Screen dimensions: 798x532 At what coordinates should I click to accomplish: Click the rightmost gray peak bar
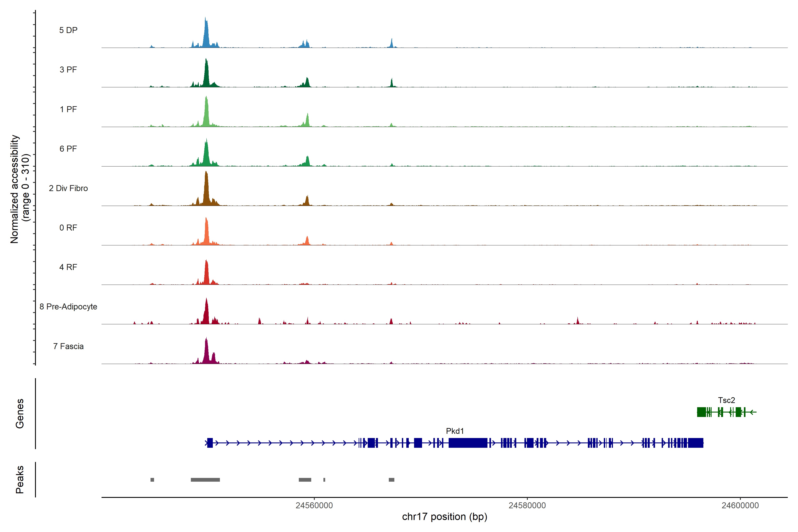pos(391,480)
